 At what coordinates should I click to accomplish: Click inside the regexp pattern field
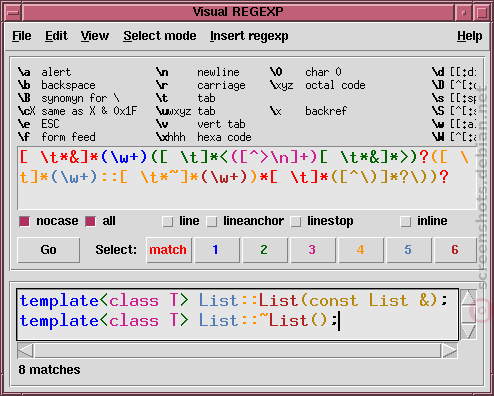[x=247, y=178]
